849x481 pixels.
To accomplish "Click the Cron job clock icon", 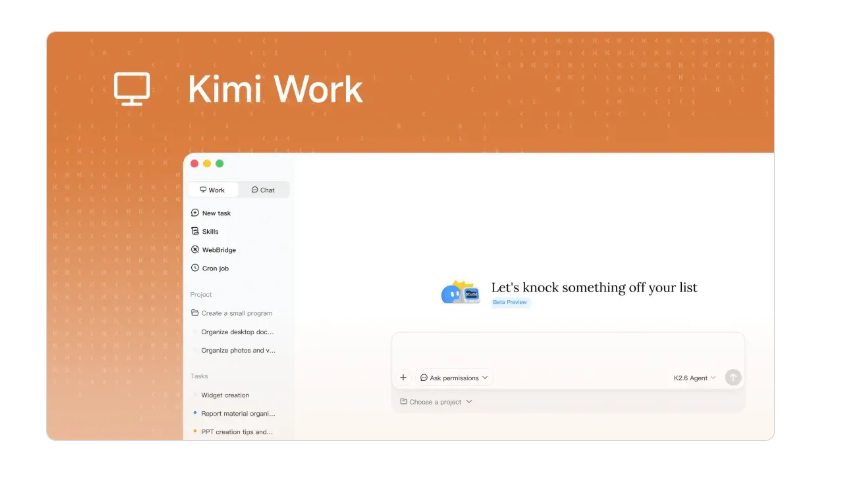I will 195,268.
